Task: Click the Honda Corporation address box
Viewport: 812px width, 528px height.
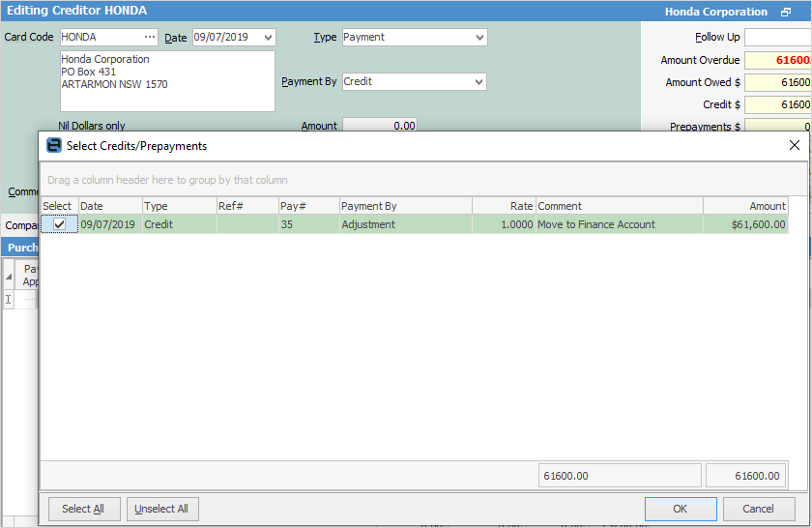Action: [x=167, y=81]
